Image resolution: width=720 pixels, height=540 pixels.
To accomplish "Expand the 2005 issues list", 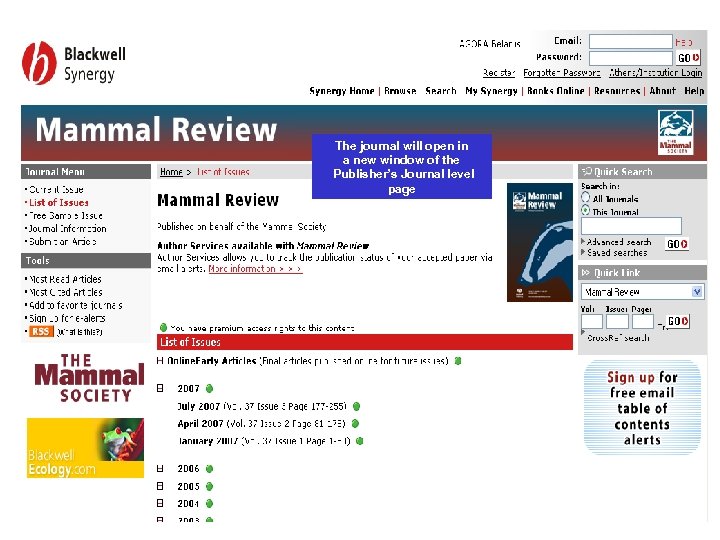I will tap(160, 486).
